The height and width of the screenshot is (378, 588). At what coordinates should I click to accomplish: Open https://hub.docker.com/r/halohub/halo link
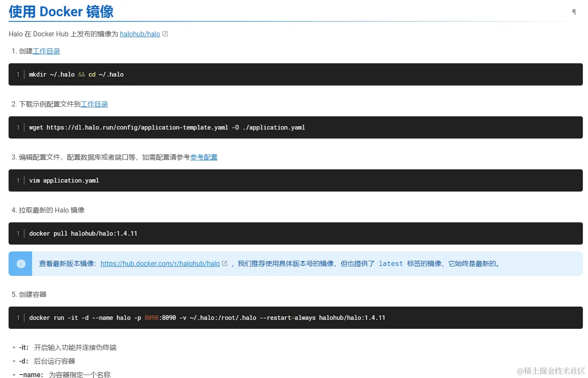coord(160,263)
